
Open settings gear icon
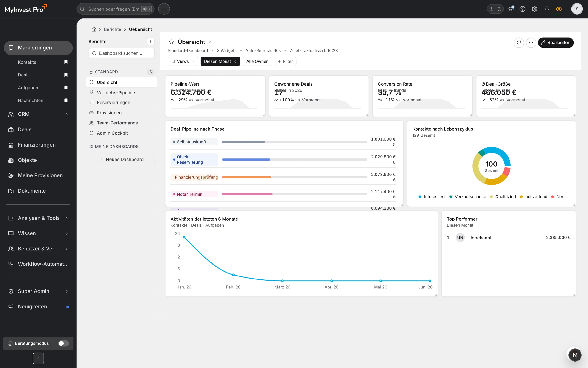534,9
